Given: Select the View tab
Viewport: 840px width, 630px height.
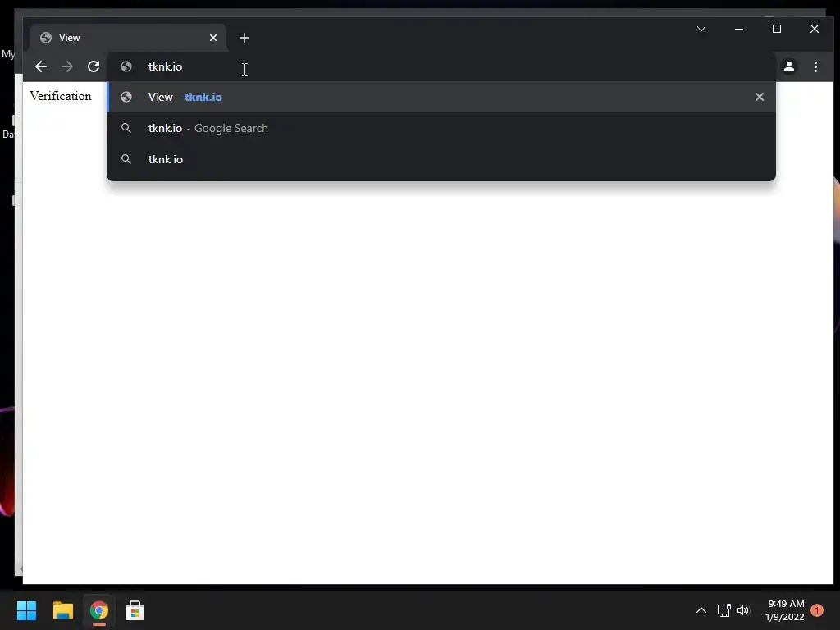Looking at the screenshot, I should tap(127, 38).
